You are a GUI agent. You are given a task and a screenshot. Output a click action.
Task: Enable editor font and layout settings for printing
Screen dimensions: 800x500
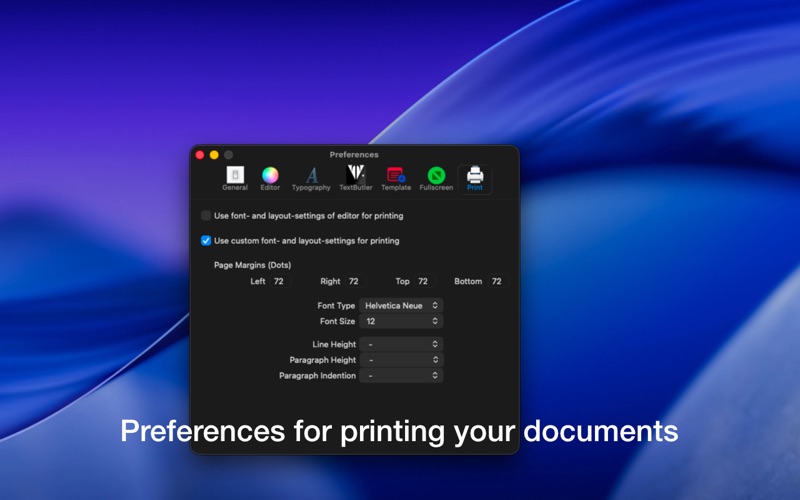pyautogui.click(x=206, y=216)
